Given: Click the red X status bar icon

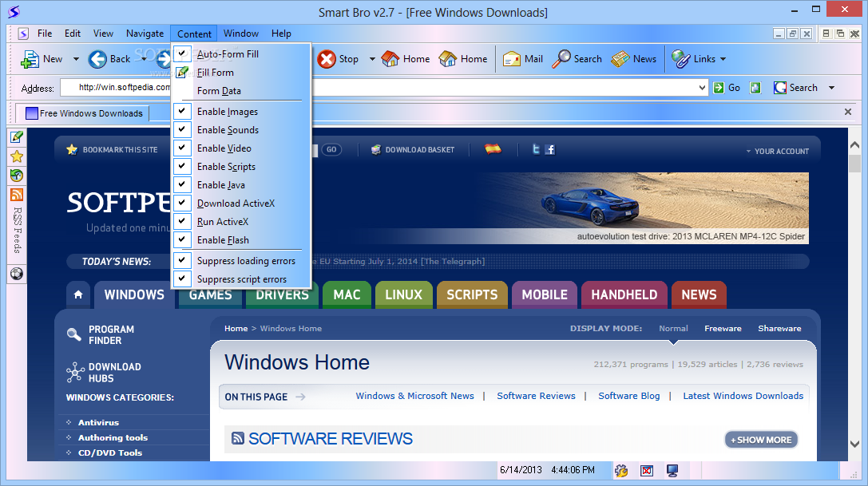Looking at the screenshot, I should [x=647, y=471].
